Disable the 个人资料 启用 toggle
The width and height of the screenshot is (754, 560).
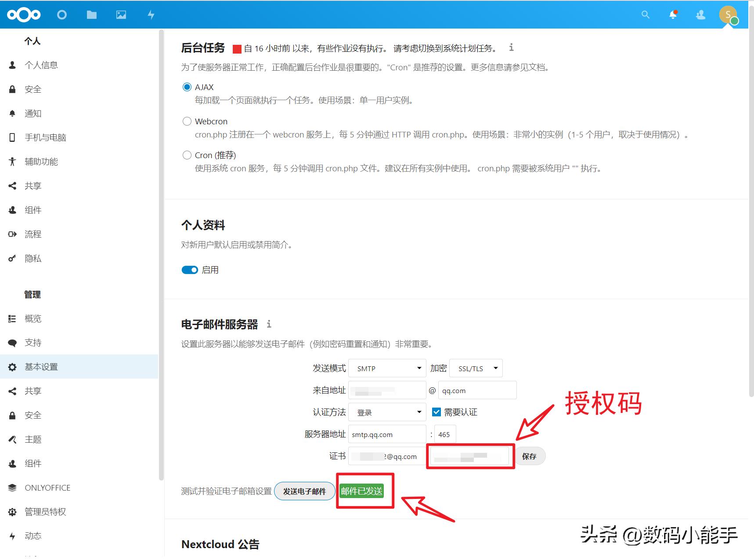point(189,270)
